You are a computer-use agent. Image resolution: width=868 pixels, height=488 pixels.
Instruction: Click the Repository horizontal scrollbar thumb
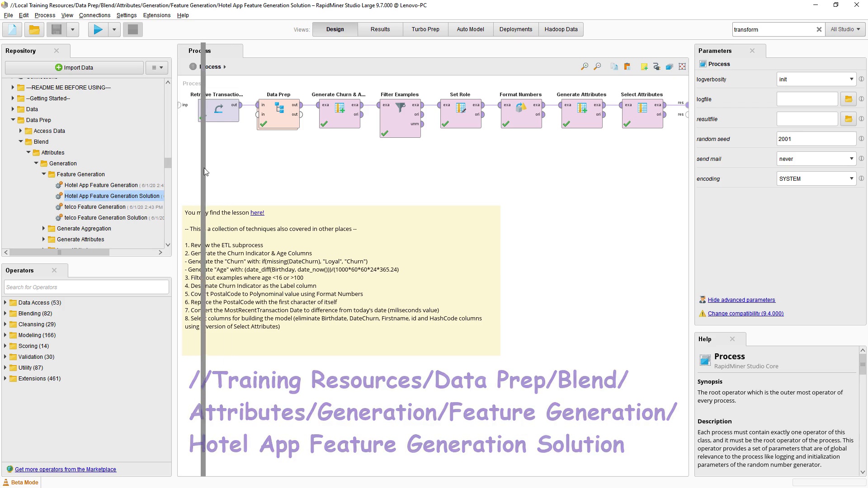click(59, 253)
